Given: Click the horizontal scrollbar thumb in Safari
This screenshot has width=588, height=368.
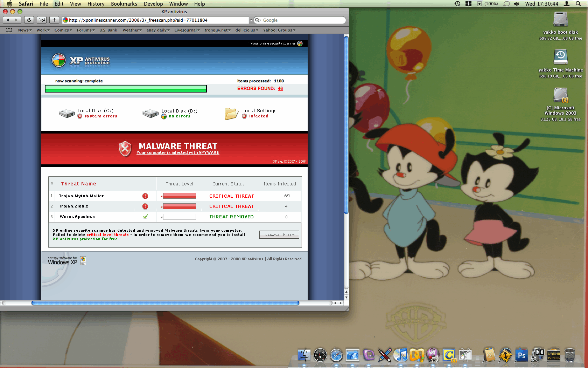Looking at the screenshot, I should pyautogui.click(x=165, y=303).
